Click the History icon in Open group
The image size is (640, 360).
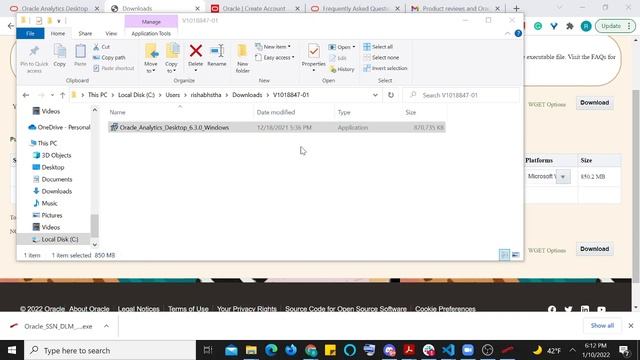(x=342, y=69)
